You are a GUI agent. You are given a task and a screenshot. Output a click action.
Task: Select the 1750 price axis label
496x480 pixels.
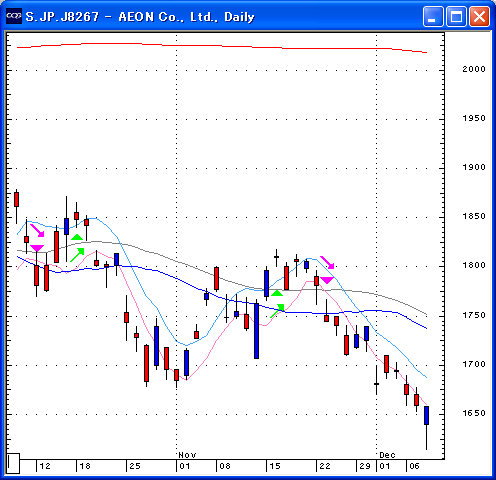(474, 315)
